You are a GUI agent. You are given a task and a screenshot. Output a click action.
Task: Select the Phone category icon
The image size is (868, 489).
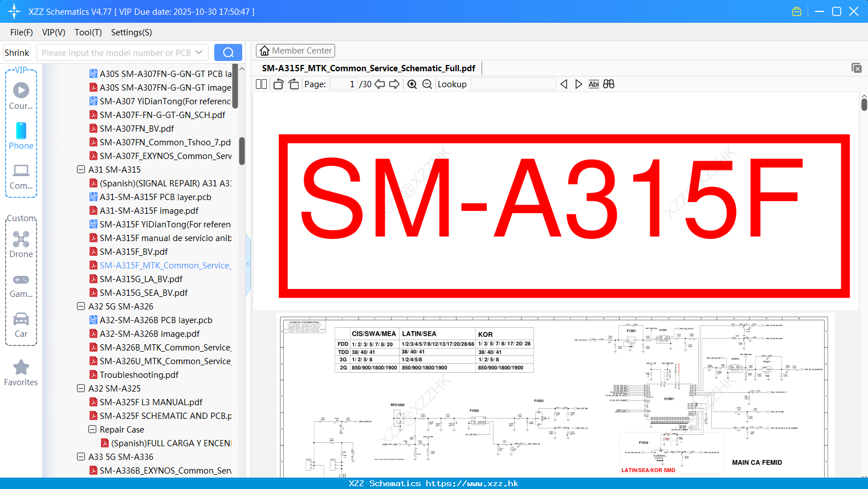click(21, 136)
